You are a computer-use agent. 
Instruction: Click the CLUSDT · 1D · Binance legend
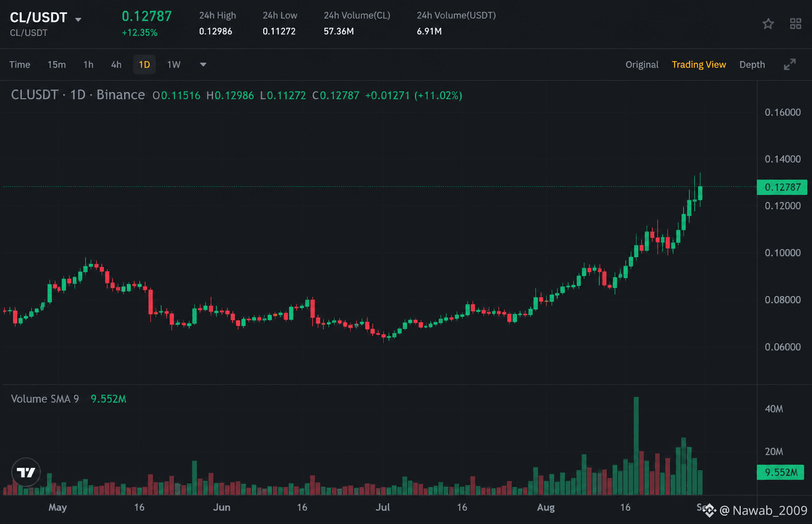coord(78,95)
